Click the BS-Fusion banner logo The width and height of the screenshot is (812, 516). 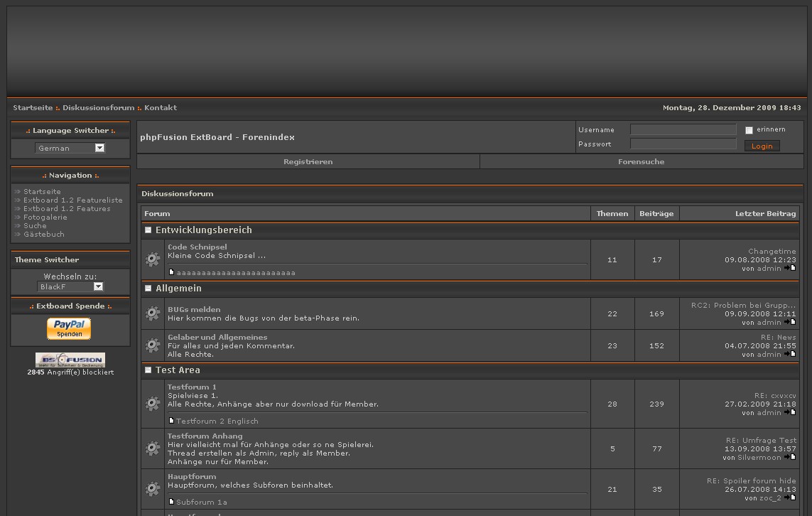click(x=70, y=360)
